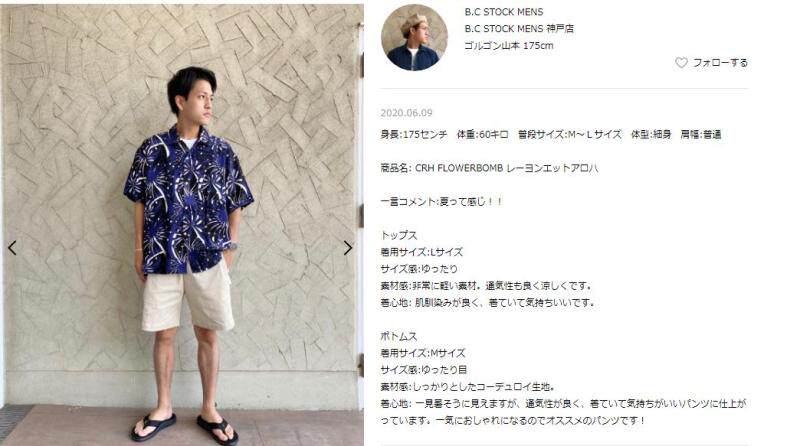Click the 一言コメント:夏って感じ line
800x446 pixels.
tap(441, 202)
